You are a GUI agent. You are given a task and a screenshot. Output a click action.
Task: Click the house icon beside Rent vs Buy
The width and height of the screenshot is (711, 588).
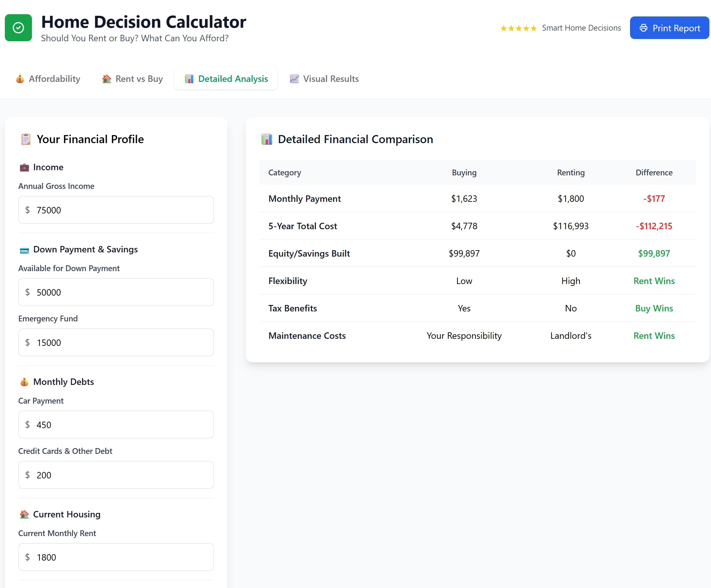[x=106, y=78]
